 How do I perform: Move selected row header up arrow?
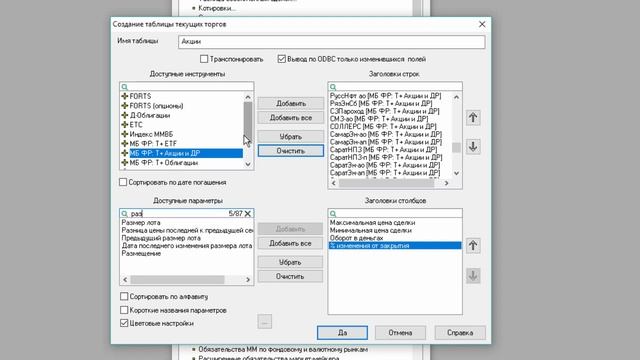click(473, 118)
